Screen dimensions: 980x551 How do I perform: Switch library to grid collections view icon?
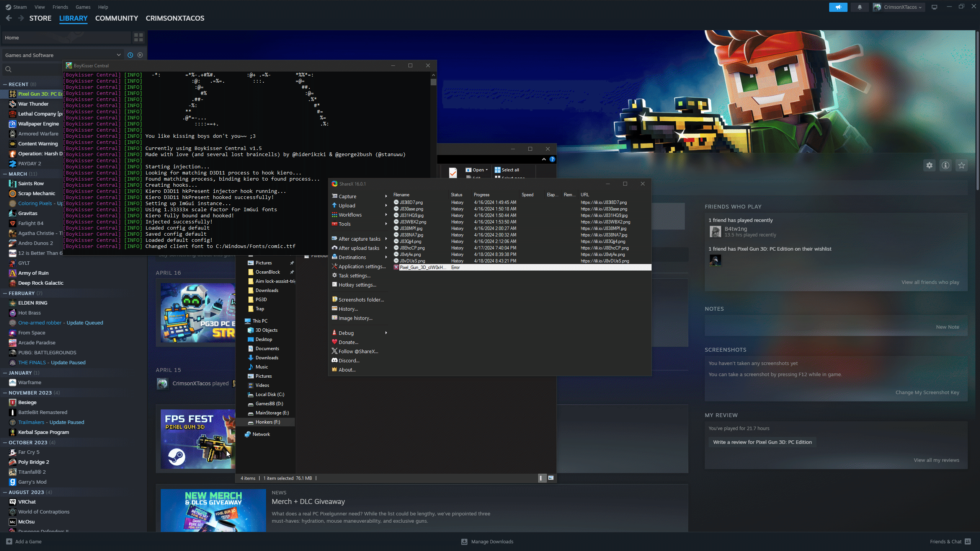click(x=138, y=37)
